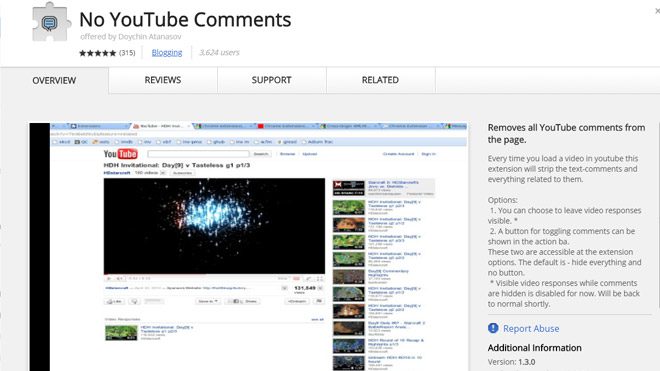The image size is (660, 371).
Task: Open the OVERVIEW tab
Action: pos(54,80)
